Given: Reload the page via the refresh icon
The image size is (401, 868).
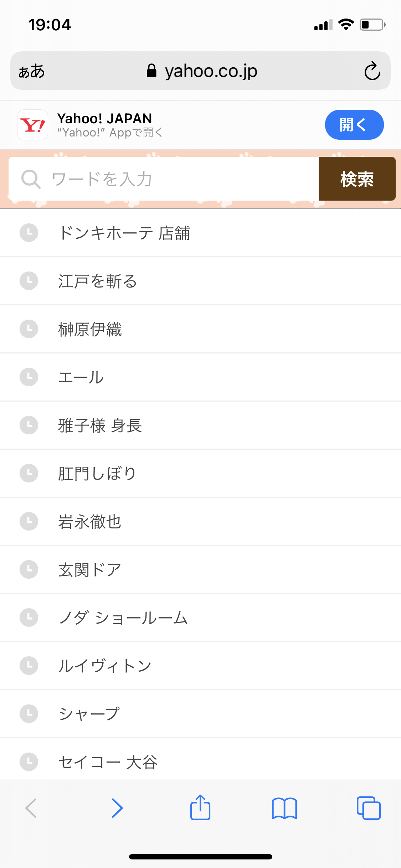Looking at the screenshot, I should 372,71.
